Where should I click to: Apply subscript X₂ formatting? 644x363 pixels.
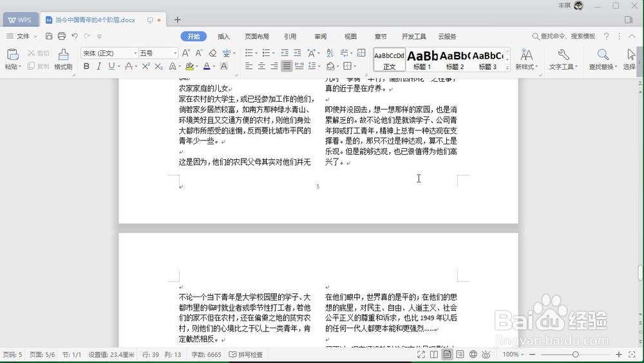point(158,66)
